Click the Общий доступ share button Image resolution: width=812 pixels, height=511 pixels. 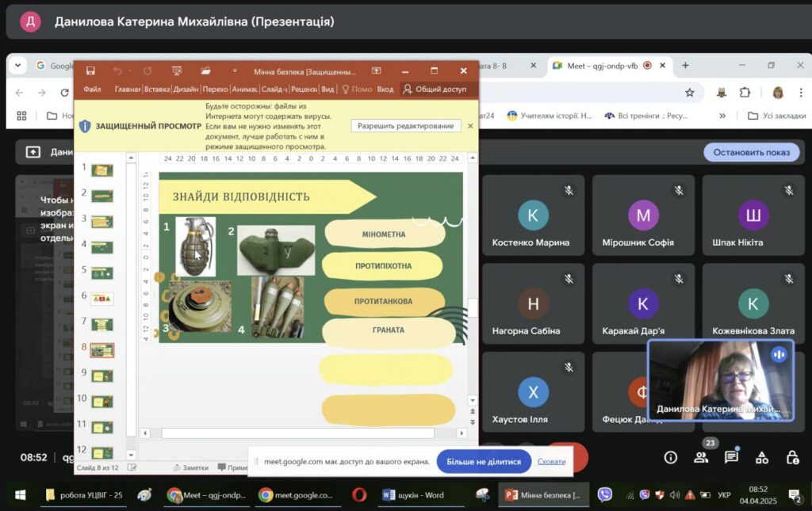pyautogui.click(x=435, y=89)
